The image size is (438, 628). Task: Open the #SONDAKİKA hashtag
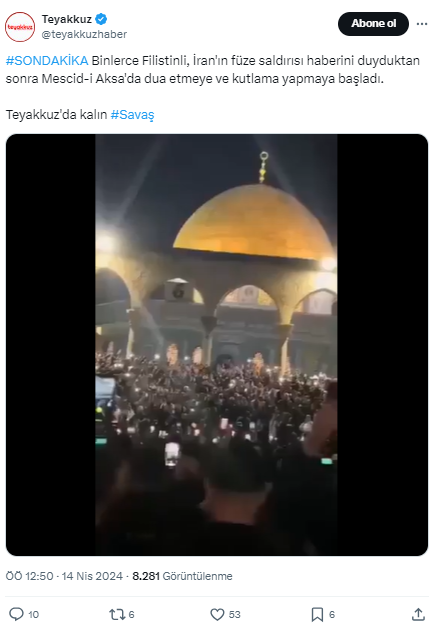pos(47,60)
